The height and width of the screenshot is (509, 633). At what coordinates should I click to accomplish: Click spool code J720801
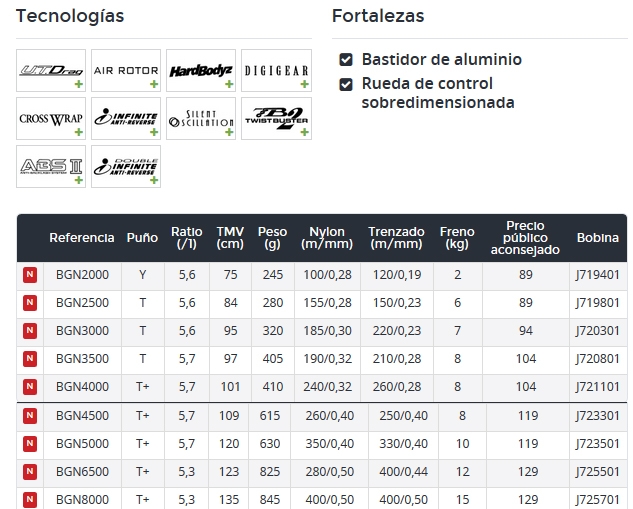point(598,359)
